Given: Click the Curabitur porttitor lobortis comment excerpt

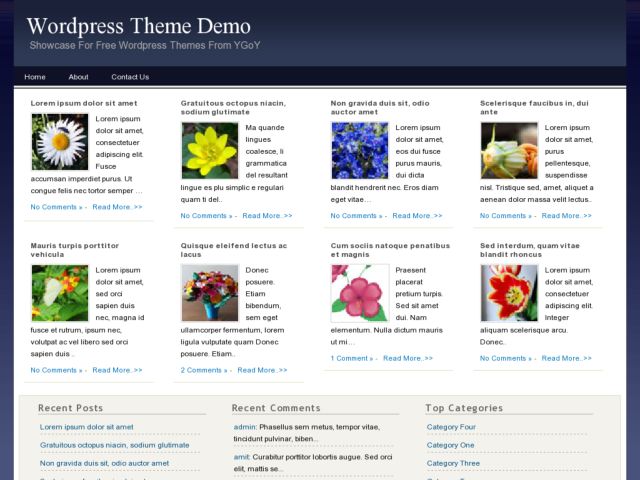Looking at the screenshot, I should click(x=313, y=463).
